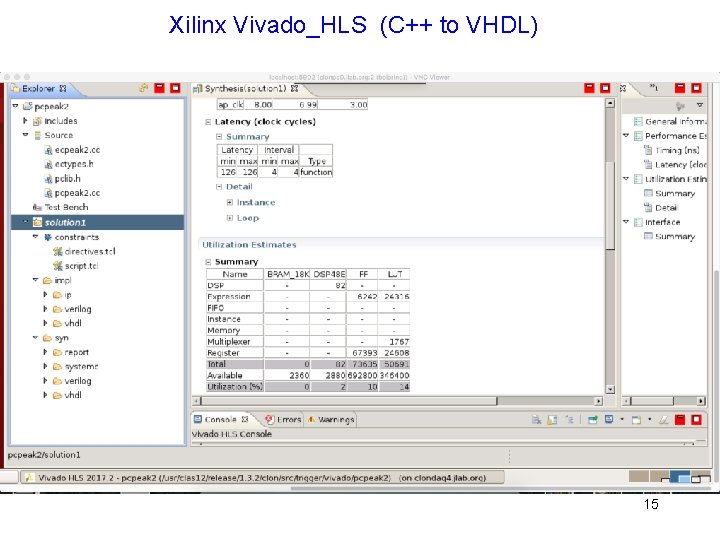Click the pcpeak2 project icon
Screen dimensions: 720x540
click(27, 106)
